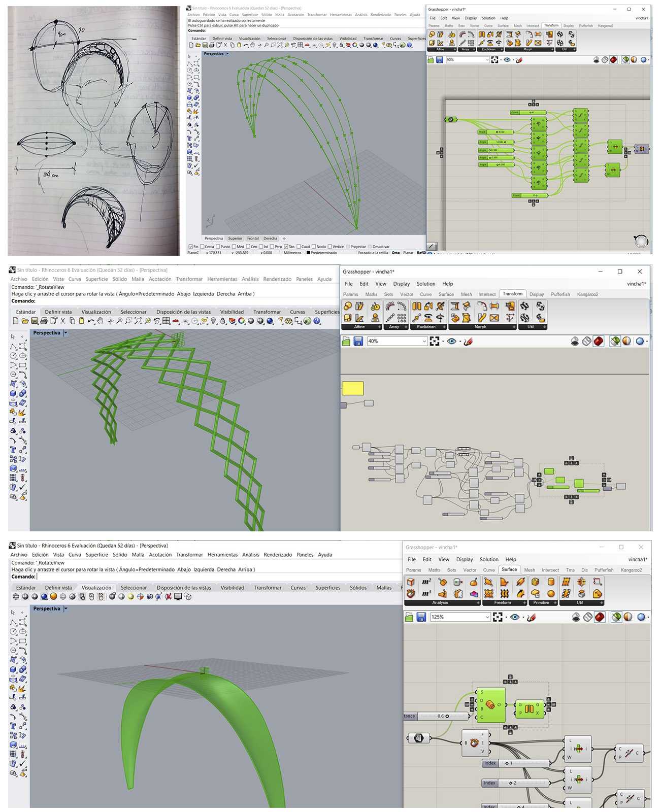Image resolution: width=660 pixels, height=812 pixels.
Task: Click the Arriba command option in bottom Rhino
Action: [x=245, y=569]
